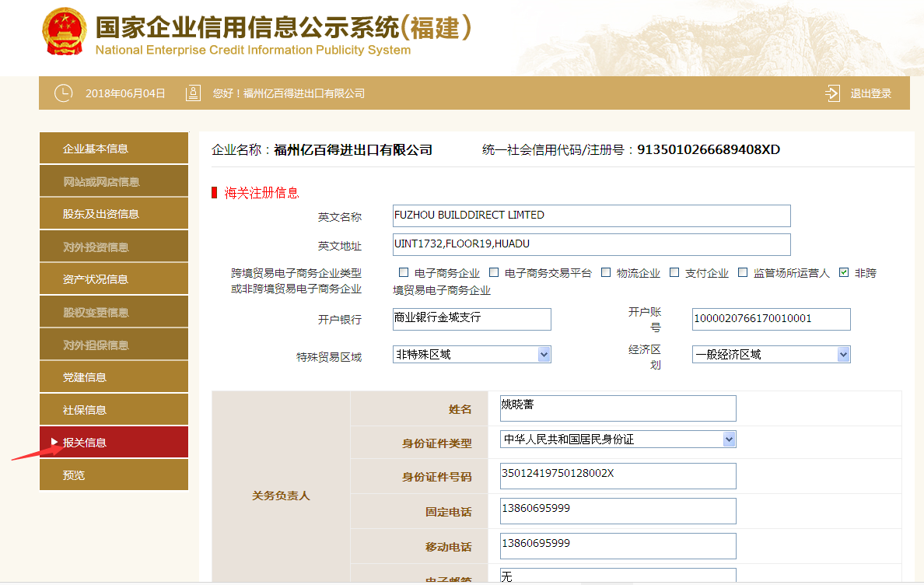Toggle the 支付企业 checkbox
The width and height of the screenshot is (924, 585).
tap(674, 273)
